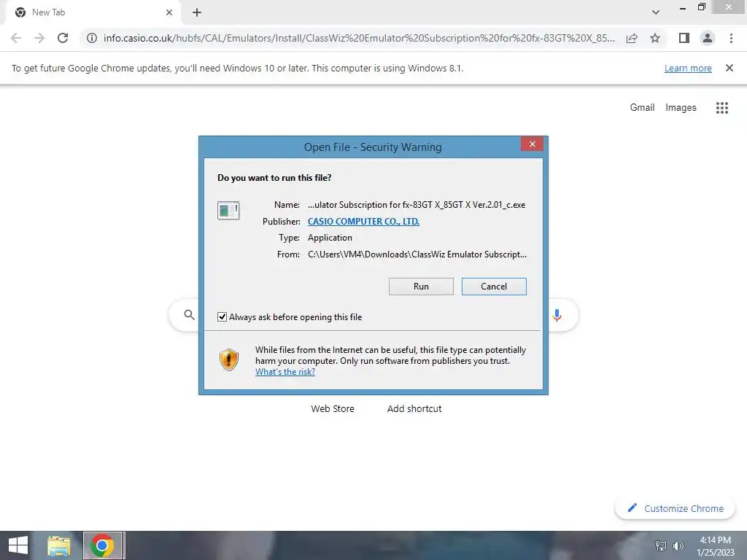Open volume speaker icon in tray
Screen dimensions: 747x560
coord(678,545)
